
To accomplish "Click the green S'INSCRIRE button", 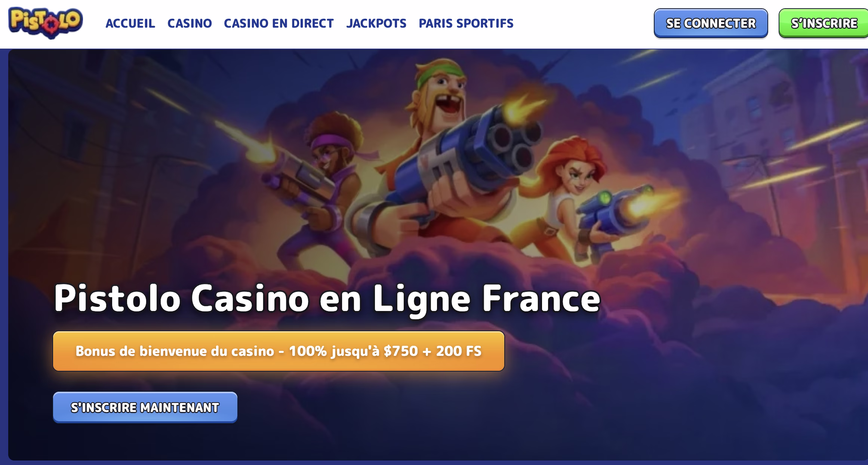I will pyautogui.click(x=823, y=23).
